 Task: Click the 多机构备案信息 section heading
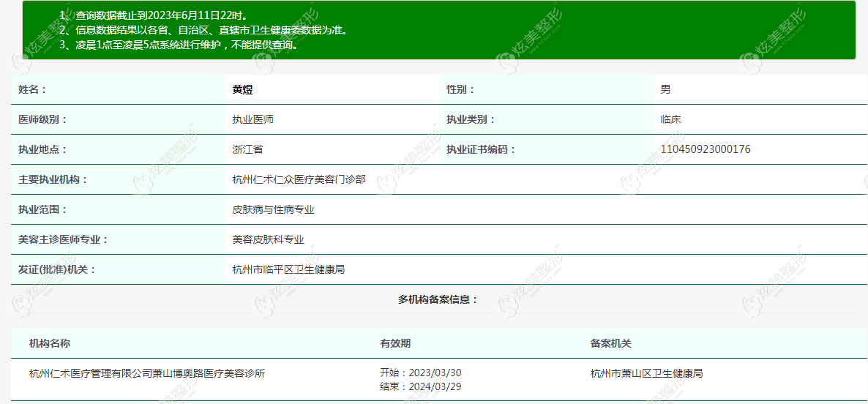[438, 299]
